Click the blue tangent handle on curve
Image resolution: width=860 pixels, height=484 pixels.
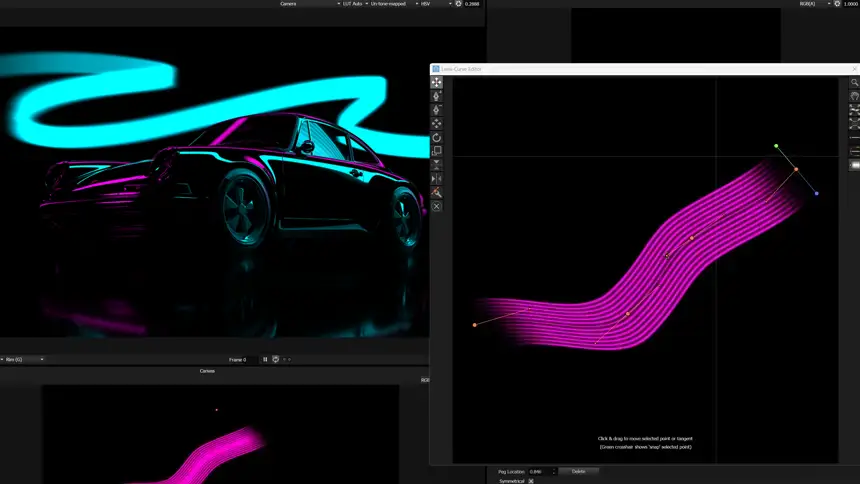click(x=817, y=193)
